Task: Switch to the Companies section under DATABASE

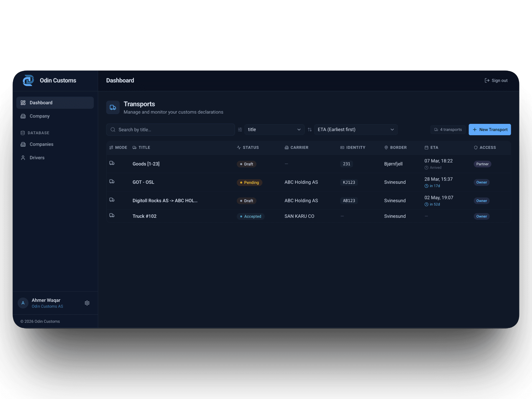Action: pos(41,144)
